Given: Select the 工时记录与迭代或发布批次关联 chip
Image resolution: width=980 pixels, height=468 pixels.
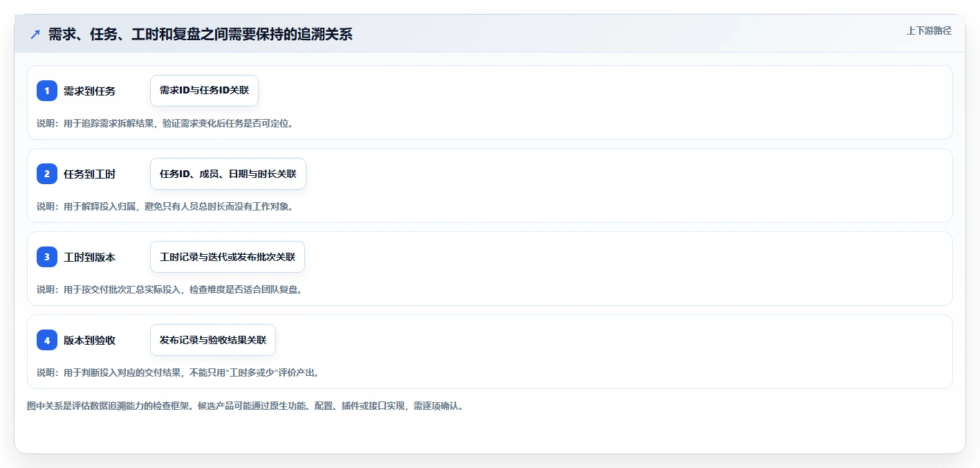Looking at the screenshot, I should (228, 257).
